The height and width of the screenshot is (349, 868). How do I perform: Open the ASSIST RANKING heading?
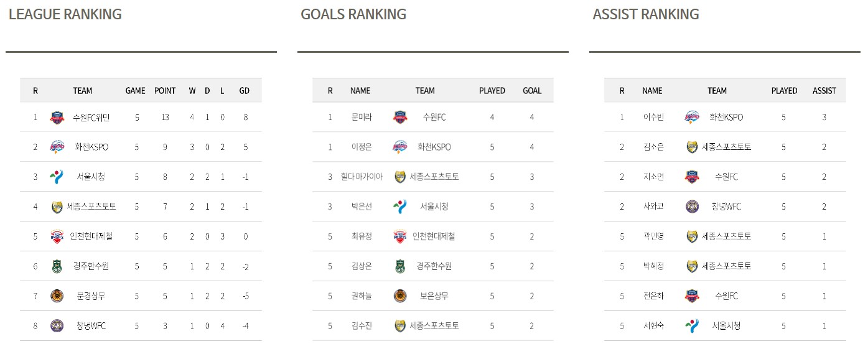tap(646, 14)
